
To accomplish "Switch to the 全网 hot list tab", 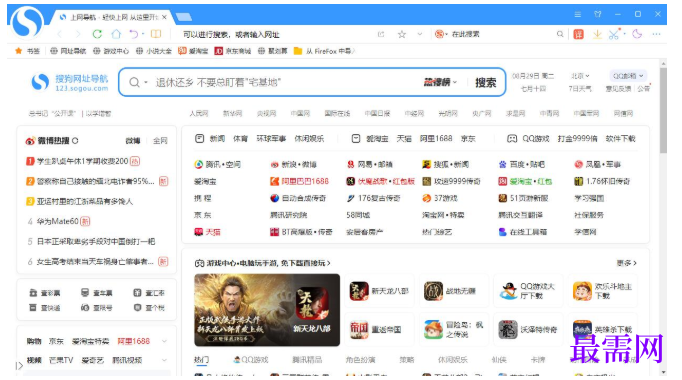I will point(160,140).
